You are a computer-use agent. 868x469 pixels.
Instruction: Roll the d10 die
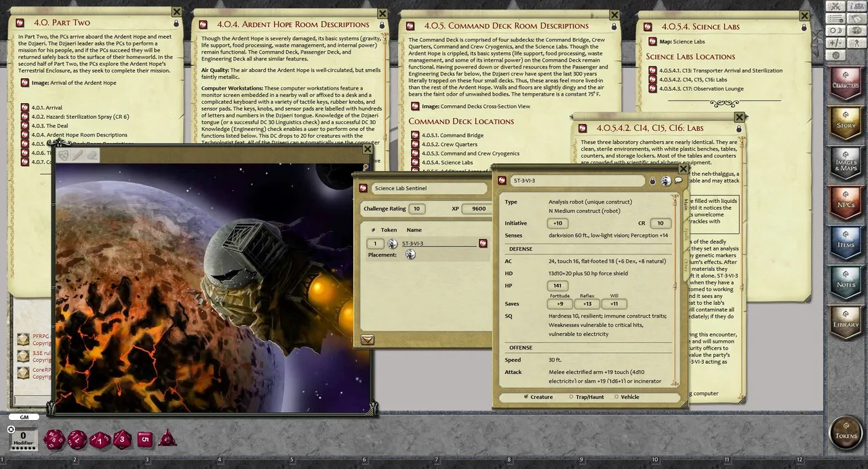point(100,440)
